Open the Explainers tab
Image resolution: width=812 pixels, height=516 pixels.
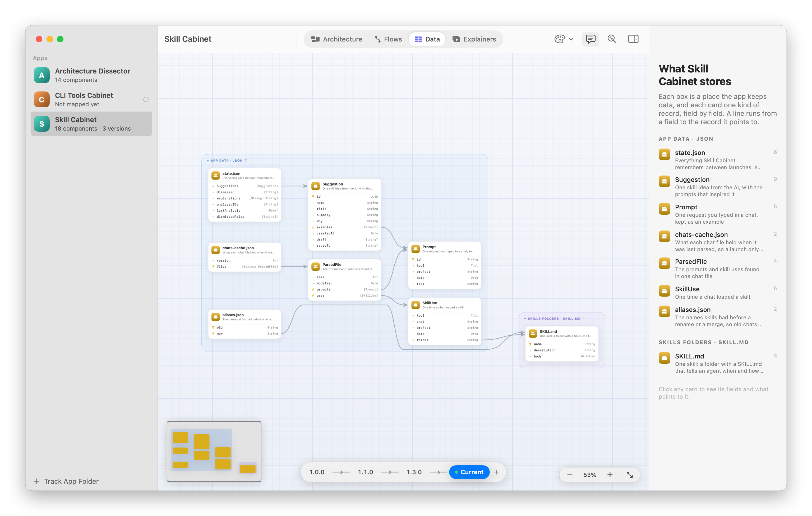(x=474, y=39)
